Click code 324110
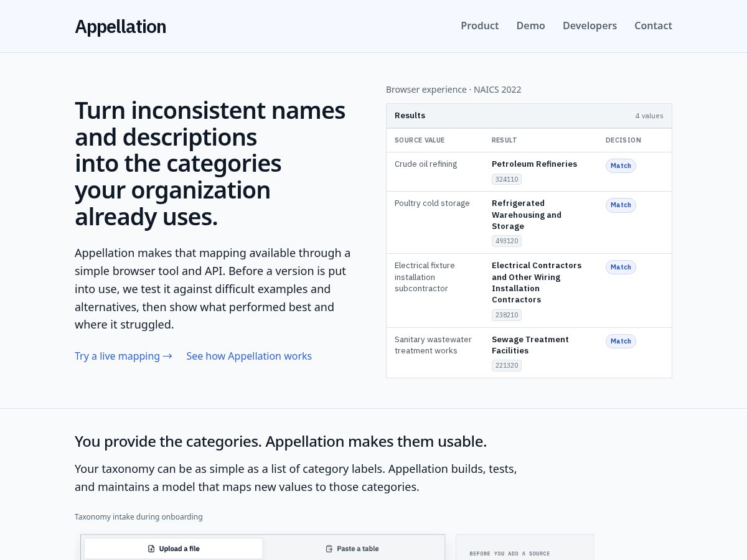This screenshot has width=747, height=560. pos(507,179)
